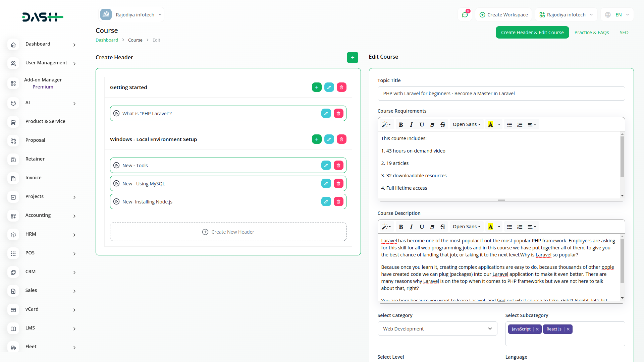Click the Dashboard breadcrumb link
The image size is (644, 362).
tap(107, 40)
